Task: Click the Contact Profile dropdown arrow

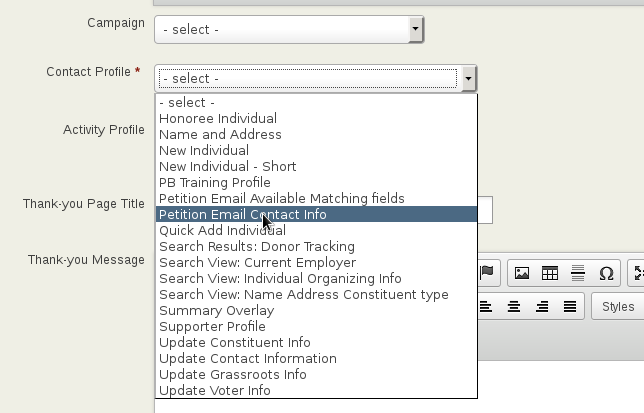Action: pyautogui.click(x=469, y=78)
